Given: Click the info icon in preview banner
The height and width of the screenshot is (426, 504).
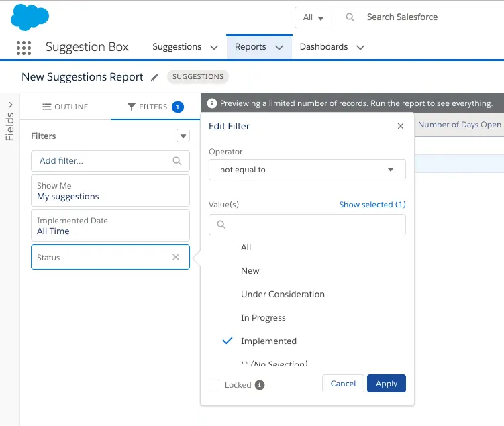Looking at the screenshot, I should [x=212, y=103].
